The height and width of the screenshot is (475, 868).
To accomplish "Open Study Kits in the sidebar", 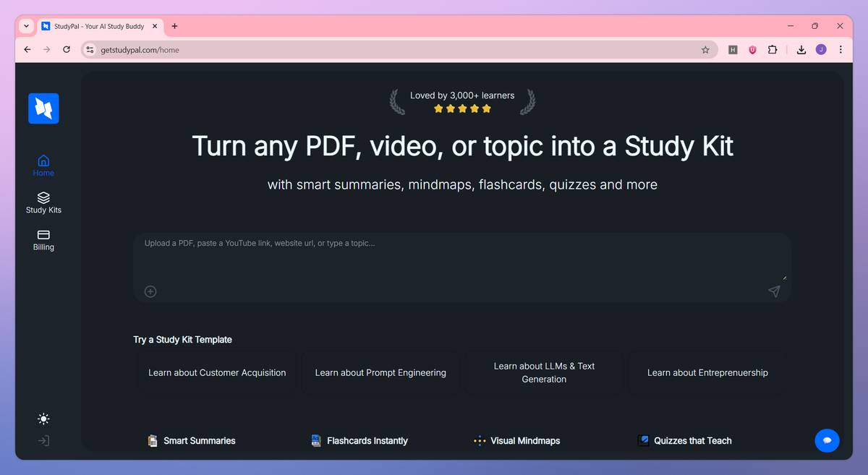I will point(43,202).
